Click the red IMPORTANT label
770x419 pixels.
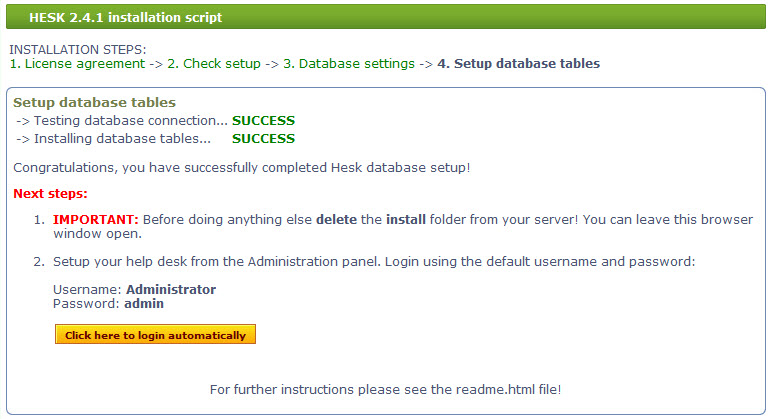tap(96, 220)
